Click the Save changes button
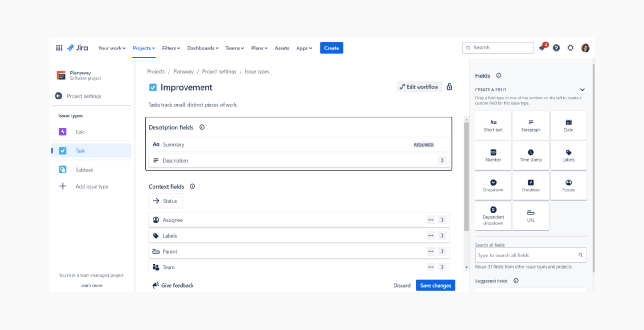The image size is (644, 330). (x=435, y=286)
